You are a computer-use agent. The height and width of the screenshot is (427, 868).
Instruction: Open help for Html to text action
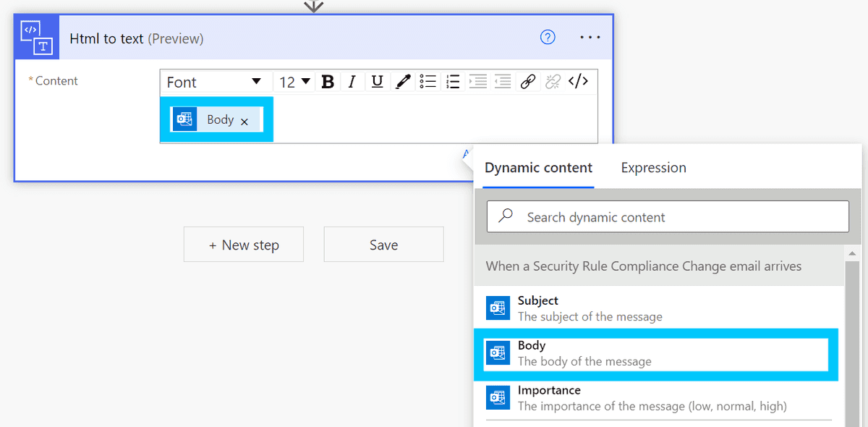click(x=548, y=38)
